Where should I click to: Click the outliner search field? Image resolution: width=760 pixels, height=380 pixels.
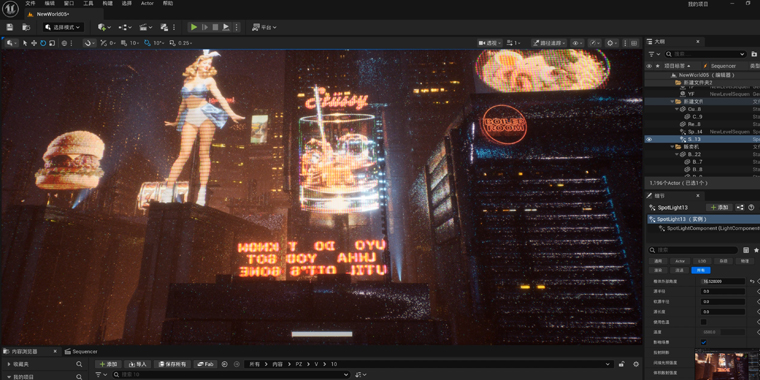[705, 54]
